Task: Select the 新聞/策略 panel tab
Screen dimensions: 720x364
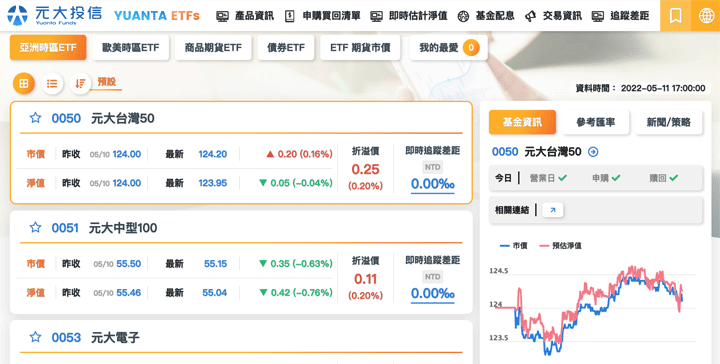Action: [x=669, y=122]
